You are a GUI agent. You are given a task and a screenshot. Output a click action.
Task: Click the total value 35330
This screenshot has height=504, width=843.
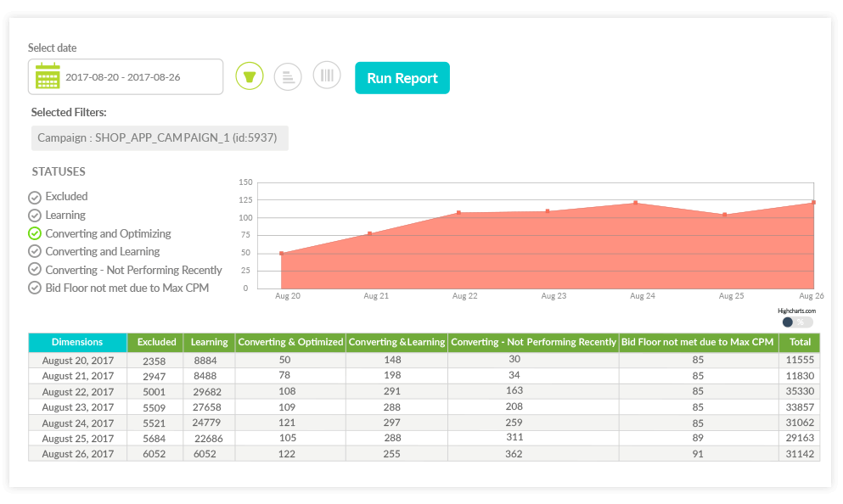pos(800,391)
